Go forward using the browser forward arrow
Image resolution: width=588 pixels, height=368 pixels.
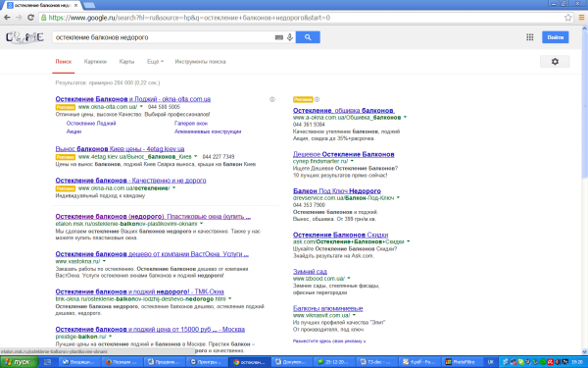point(19,18)
